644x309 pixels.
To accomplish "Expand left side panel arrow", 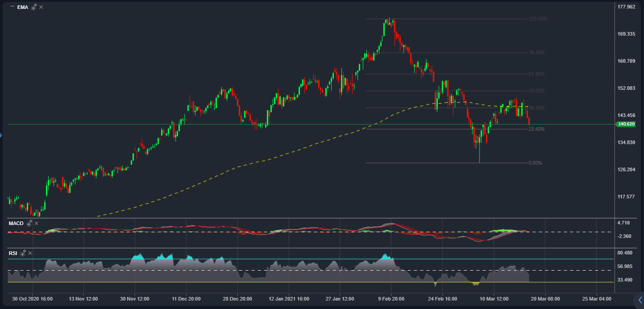I will pos(1,135).
